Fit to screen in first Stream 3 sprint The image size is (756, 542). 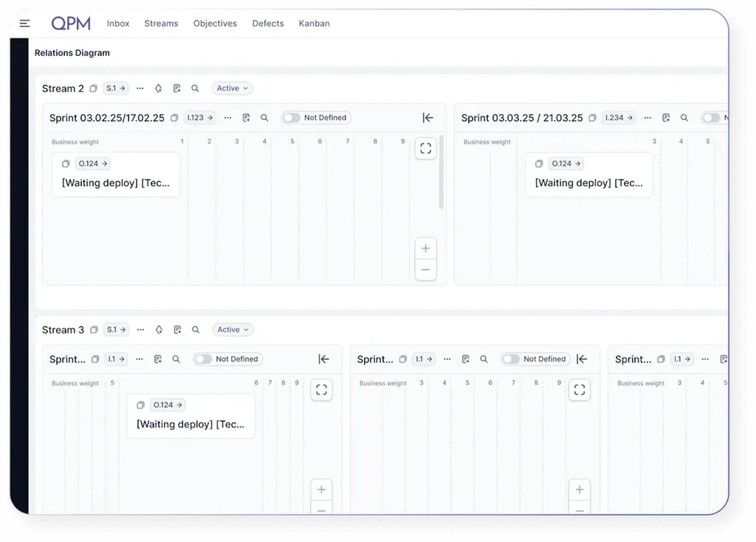321,390
